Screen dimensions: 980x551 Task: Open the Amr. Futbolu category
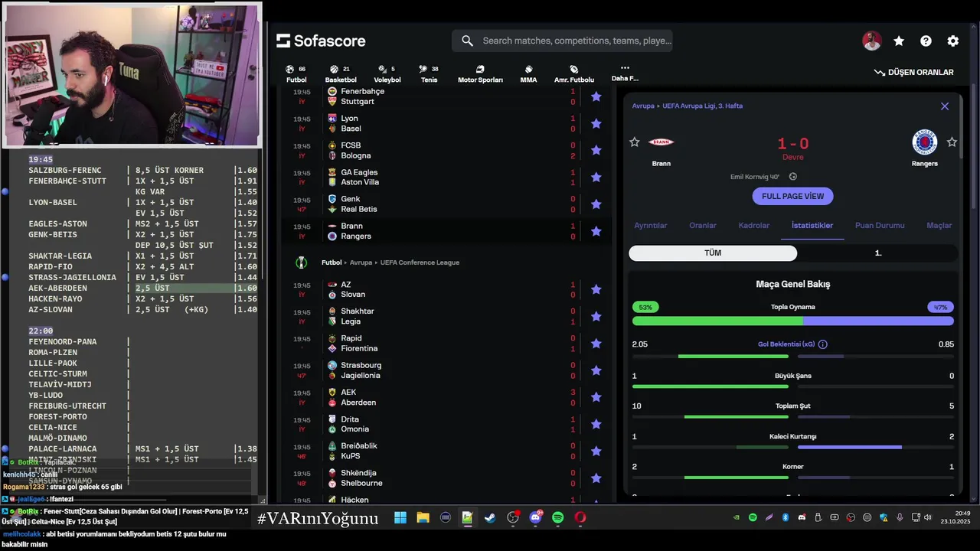click(573, 73)
